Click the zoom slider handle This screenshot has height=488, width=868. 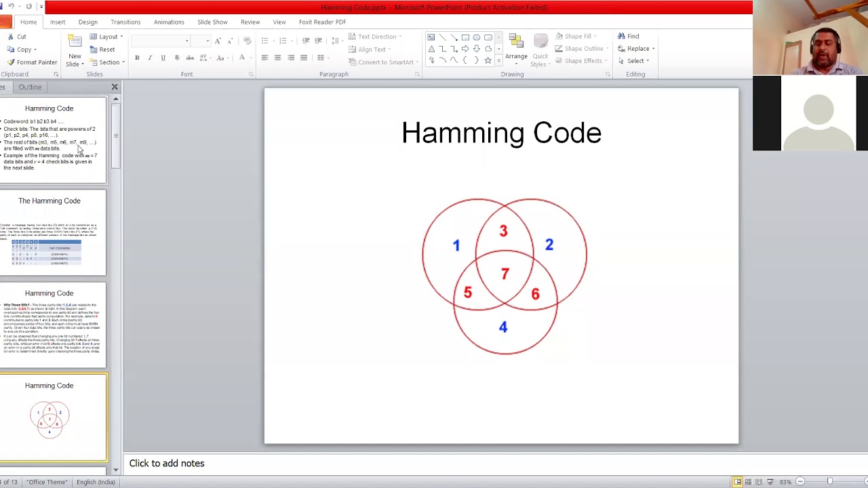click(829, 482)
